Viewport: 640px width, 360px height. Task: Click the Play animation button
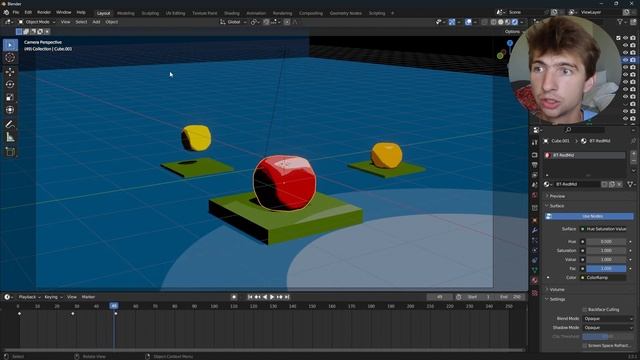coord(272,297)
